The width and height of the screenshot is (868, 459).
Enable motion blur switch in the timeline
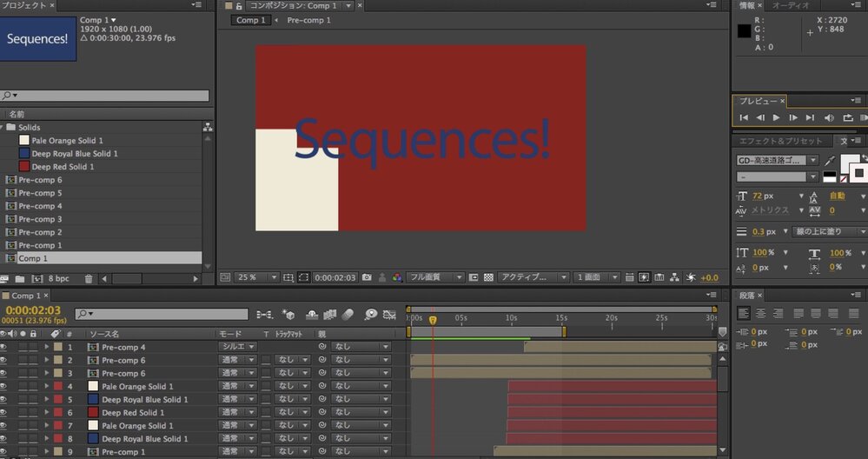tap(349, 315)
